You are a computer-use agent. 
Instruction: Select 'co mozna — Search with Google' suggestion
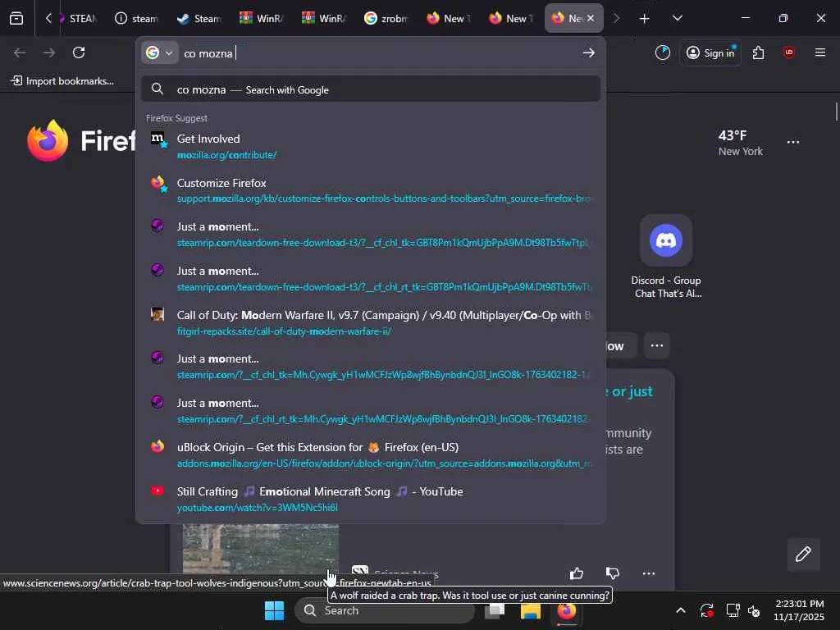tap(371, 89)
